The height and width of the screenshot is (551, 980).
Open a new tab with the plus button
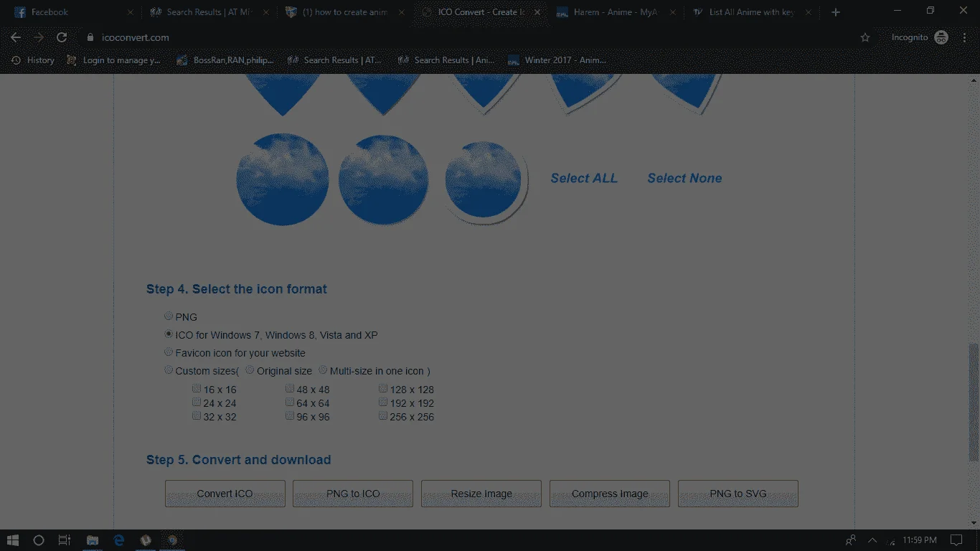(x=835, y=12)
